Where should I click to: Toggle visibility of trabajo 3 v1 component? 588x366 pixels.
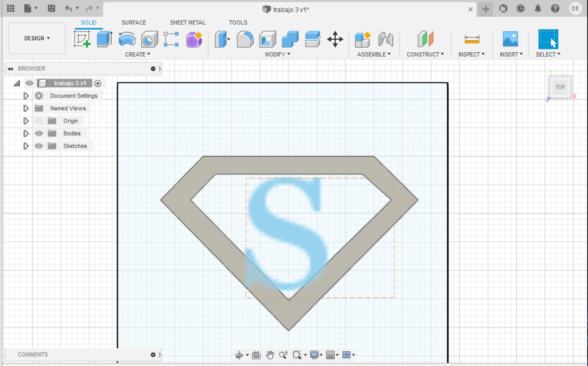coord(29,83)
